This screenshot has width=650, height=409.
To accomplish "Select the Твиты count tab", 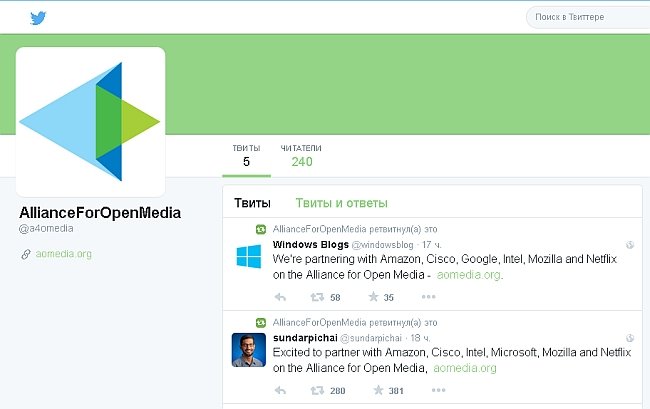I will tap(246, 156).
